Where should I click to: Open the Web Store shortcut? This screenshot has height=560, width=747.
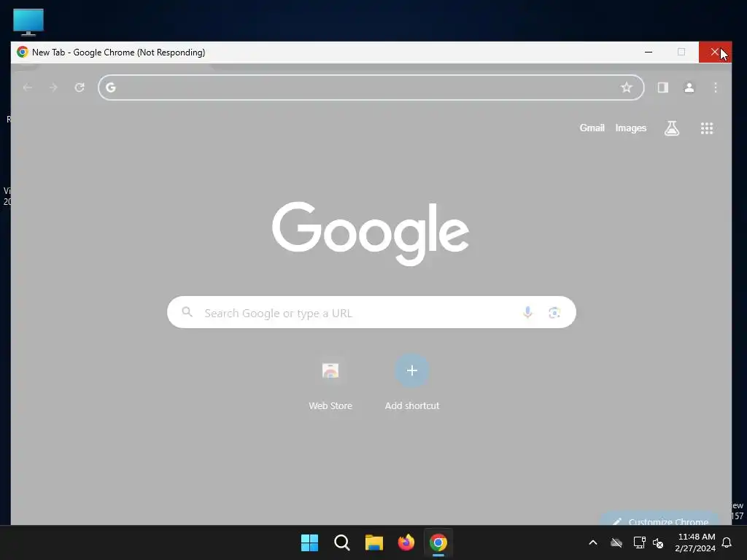pyautogui.click(x=330, y=382)
